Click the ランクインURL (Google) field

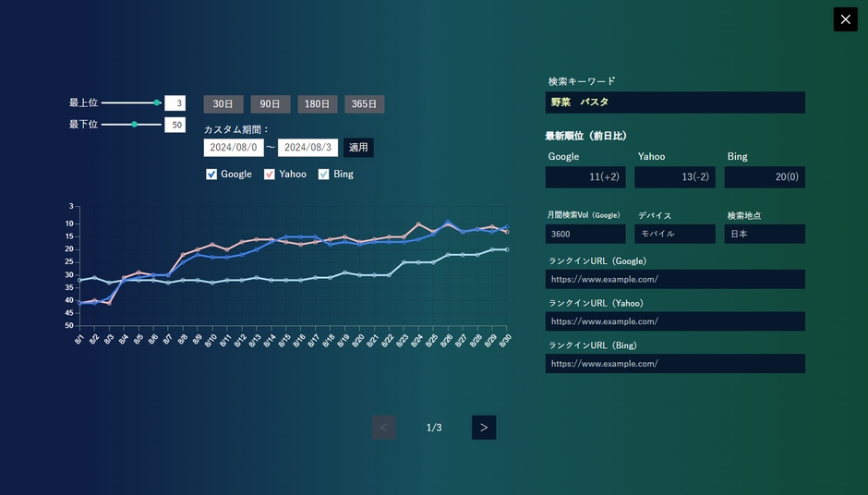pyautogui.click(x=675, y=279)
